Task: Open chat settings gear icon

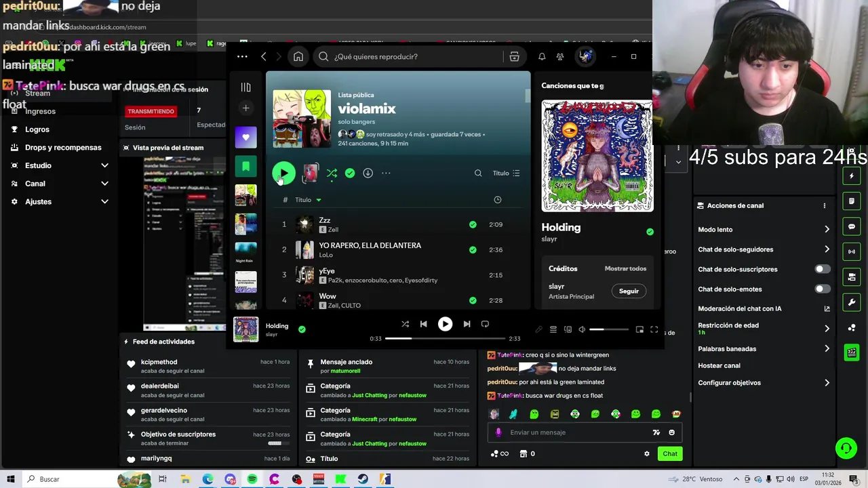Action: [646, 454]
